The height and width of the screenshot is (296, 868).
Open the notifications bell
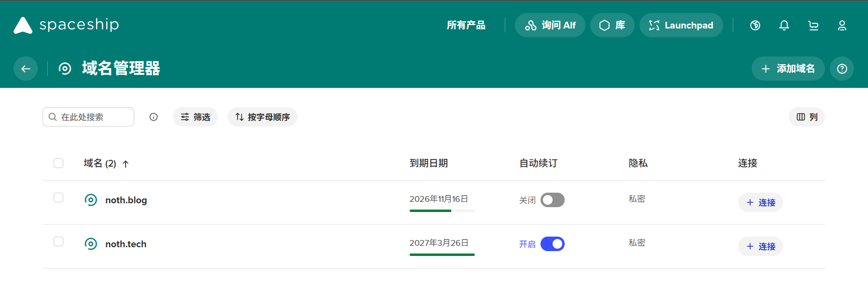tap(784, 26)
